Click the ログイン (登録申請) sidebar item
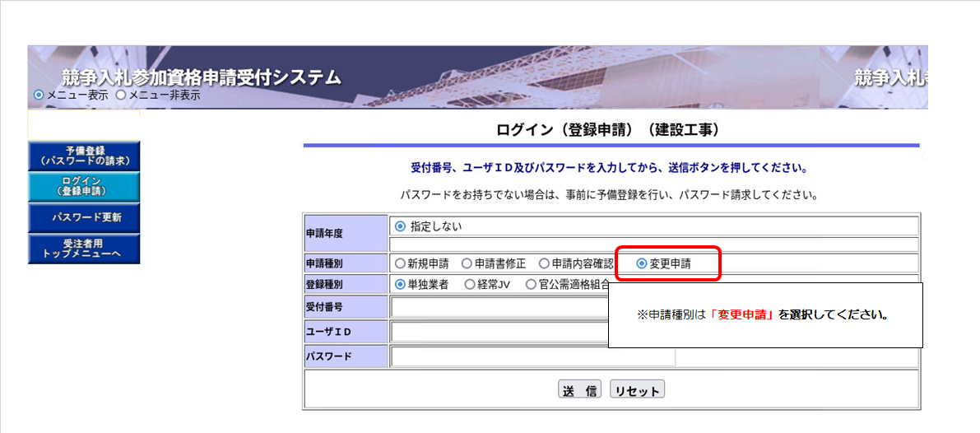The image size is (980, 433). pyautogui.click(x=84, y=186)
